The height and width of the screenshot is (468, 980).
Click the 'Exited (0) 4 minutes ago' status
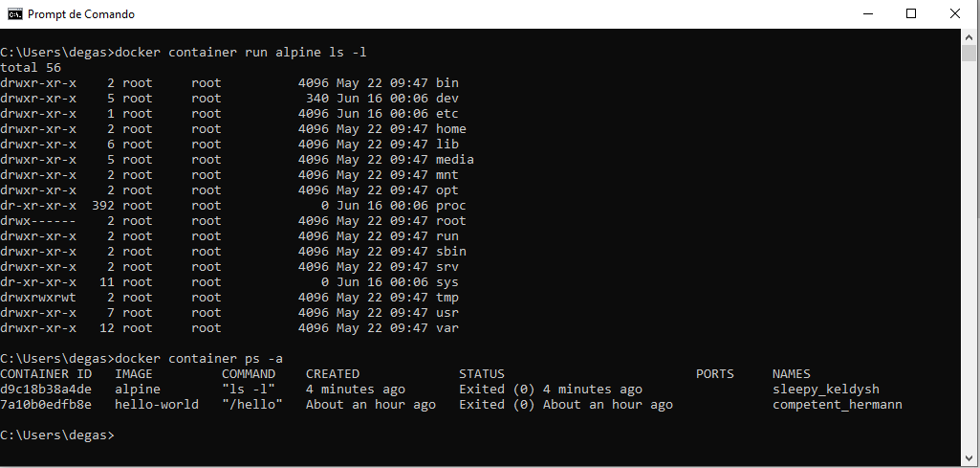pos(551,390)
